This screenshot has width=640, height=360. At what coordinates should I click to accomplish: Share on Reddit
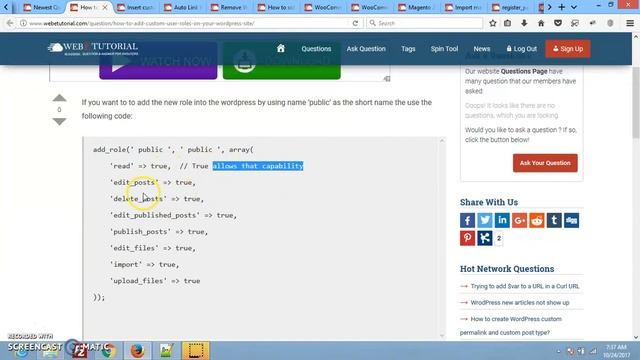click(x=537, y=220)
